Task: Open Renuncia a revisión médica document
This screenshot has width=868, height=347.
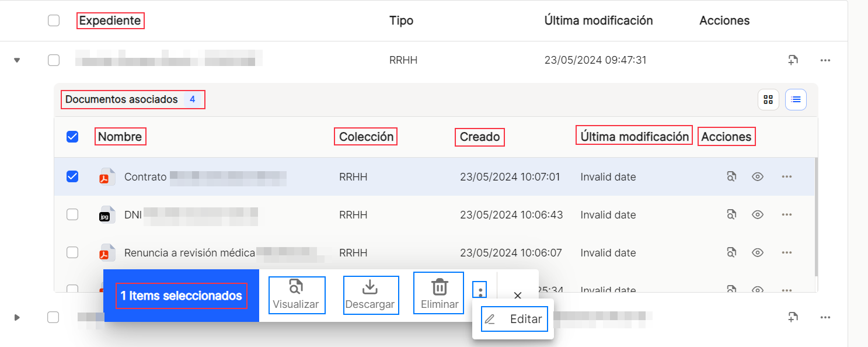Action: (190, 252)
